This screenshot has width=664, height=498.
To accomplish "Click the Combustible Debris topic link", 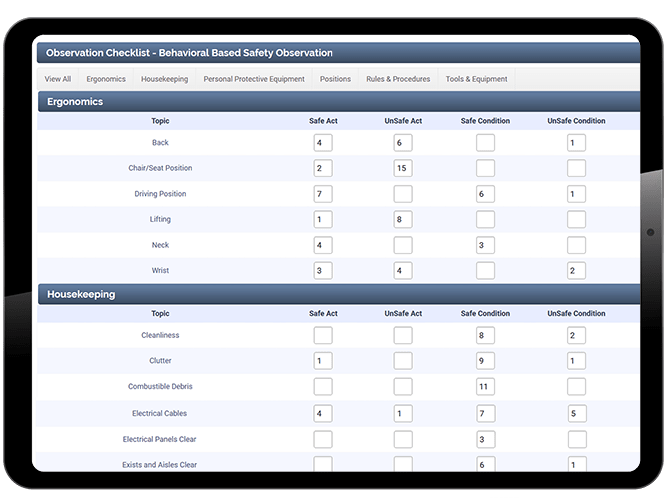I will click(160, 387).
